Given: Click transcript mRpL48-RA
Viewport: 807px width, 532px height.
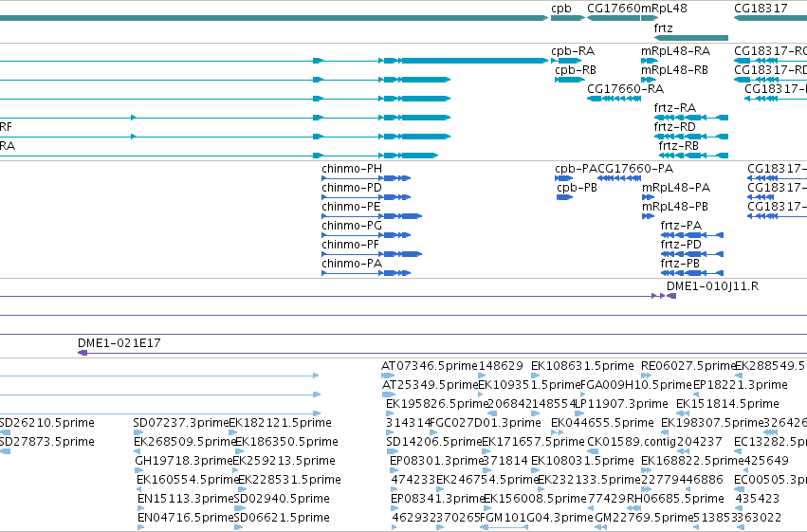Looking at the screenshot, I should [650, 61].
